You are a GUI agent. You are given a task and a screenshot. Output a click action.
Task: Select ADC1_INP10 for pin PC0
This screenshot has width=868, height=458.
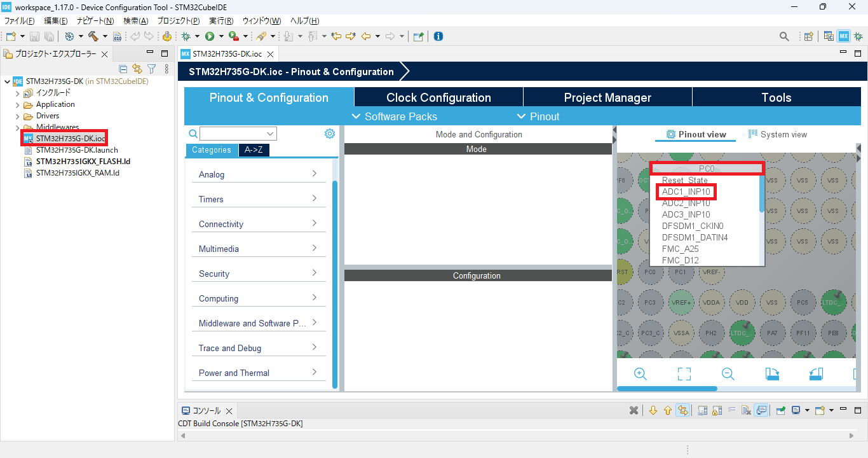tap(686, 191)
